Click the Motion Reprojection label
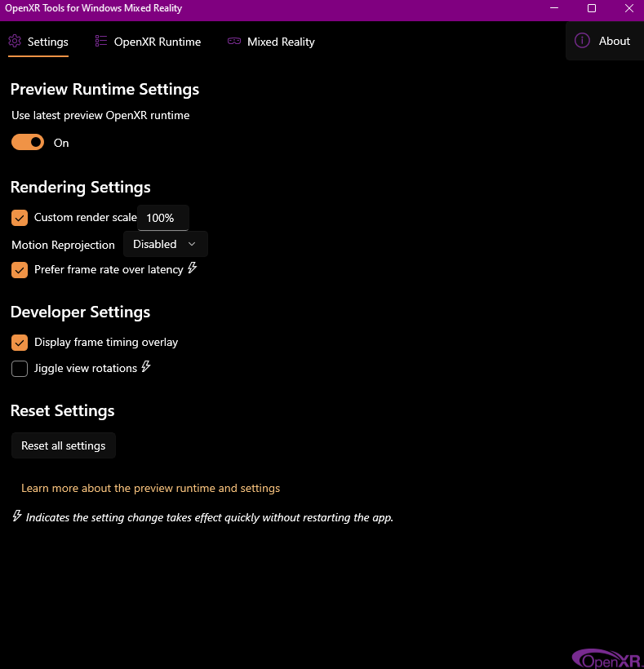Viewport: 644px width, 669px height. click(63, 245)
